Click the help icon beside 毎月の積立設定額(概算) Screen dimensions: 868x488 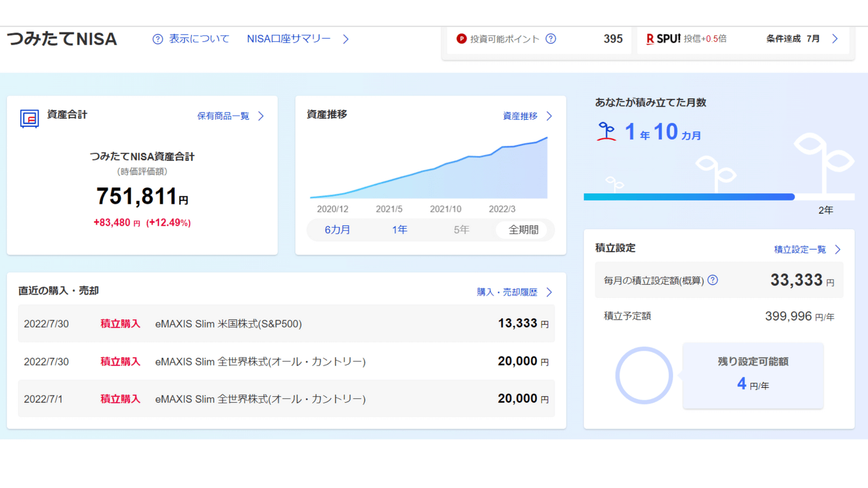(x=713, y=280)
